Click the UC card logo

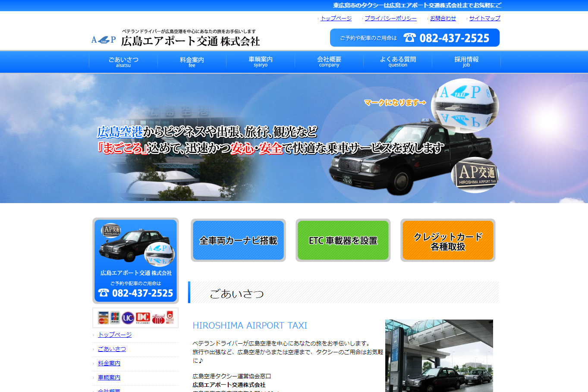tap(128, 318)
